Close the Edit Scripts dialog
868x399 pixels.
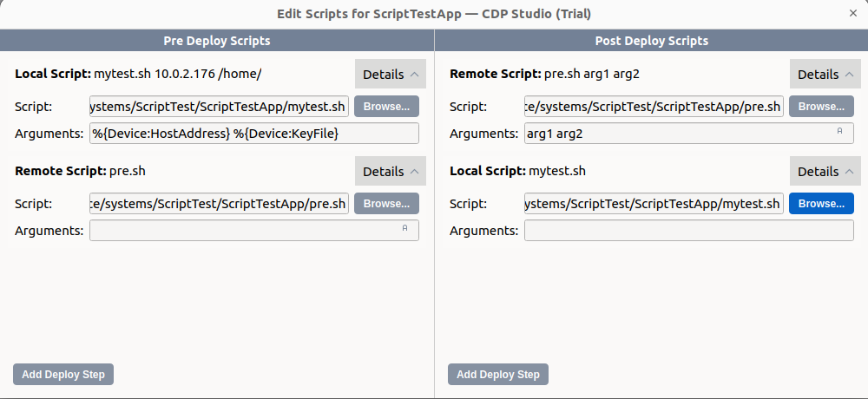pyautogui.click(x=853, y=13)
